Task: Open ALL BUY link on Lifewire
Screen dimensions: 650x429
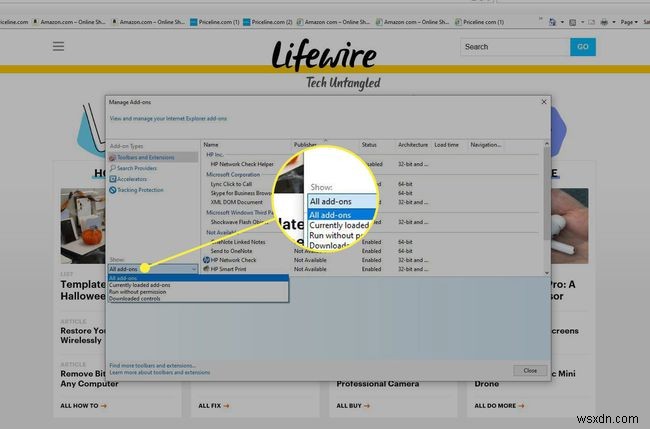Action: [353, 406]
